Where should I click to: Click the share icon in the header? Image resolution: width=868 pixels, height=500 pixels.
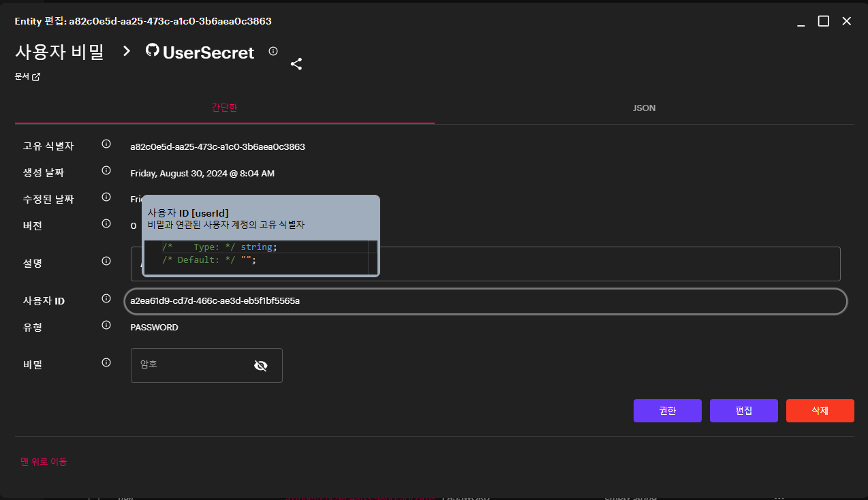tap(296, 64)
